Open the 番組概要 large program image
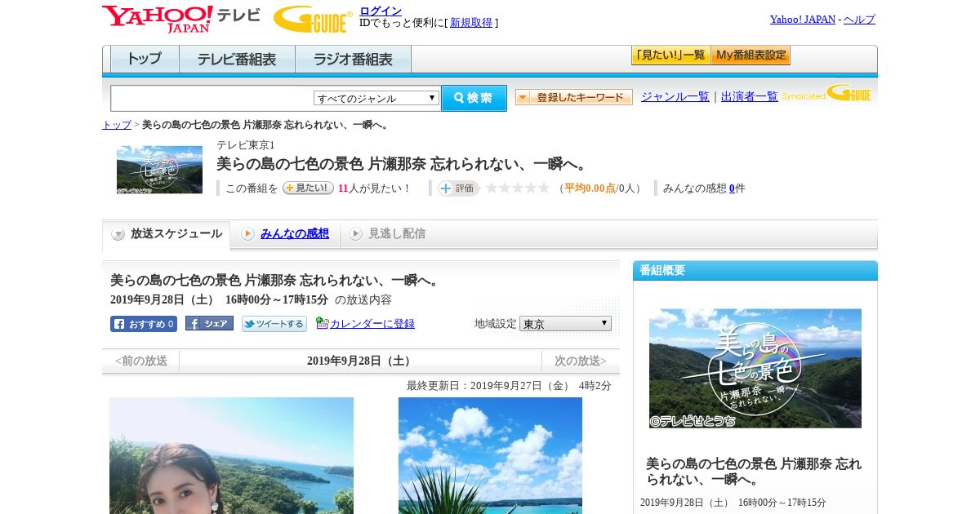The width and height of the screenshot is (980, 514). 755,368
